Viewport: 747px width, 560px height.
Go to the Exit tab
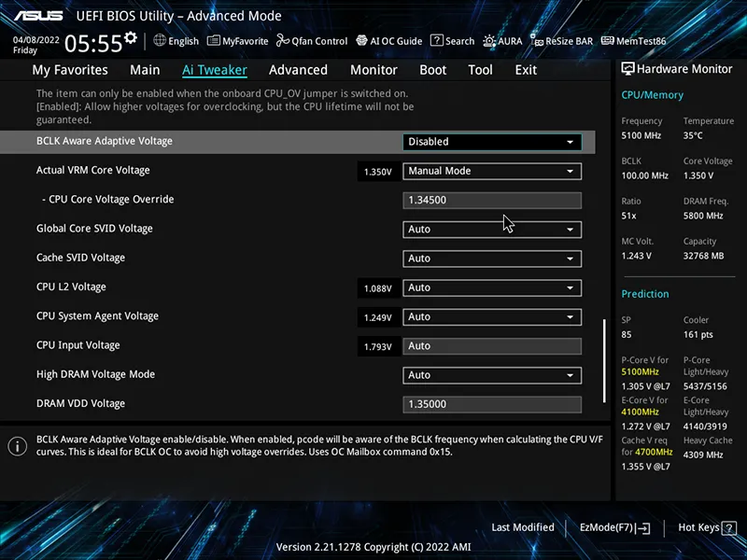click(x=526, y=70)
